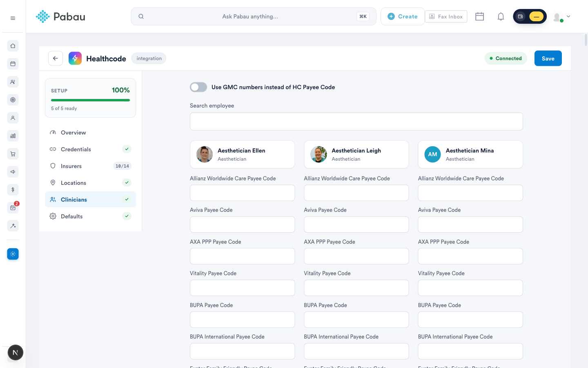The image size is (588, 368).
Task: Click Mina's BUPA International Payee Code field
Action: 470,351
